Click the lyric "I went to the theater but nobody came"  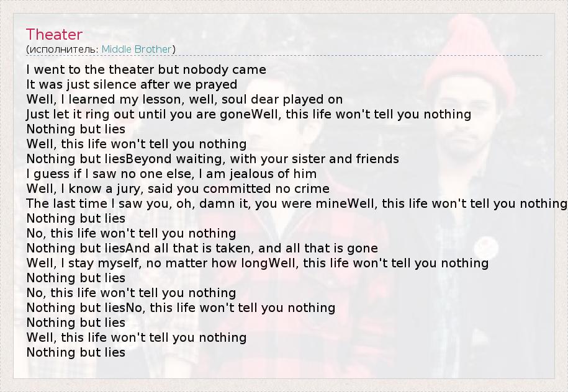[x=147, y=69]
